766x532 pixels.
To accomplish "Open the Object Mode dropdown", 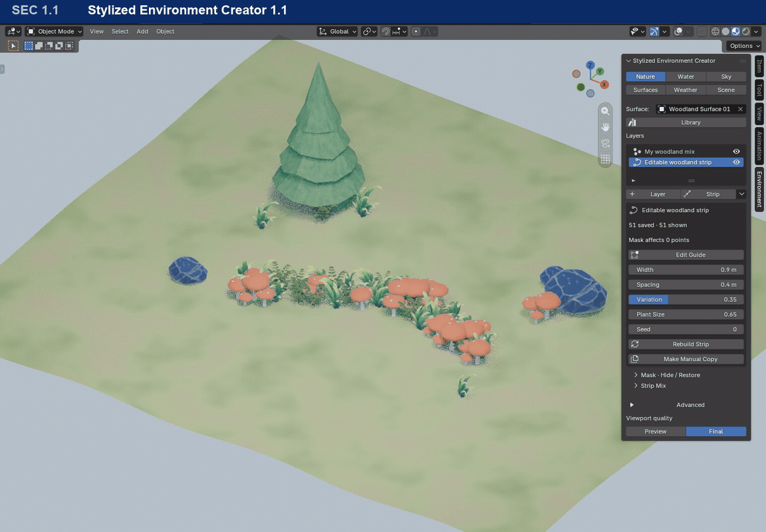I will (55, 31).
